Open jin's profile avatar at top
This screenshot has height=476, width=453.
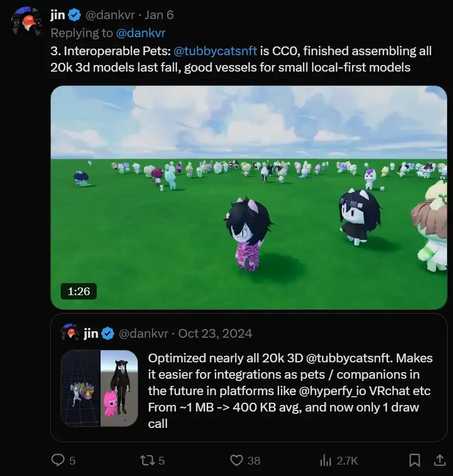[25, 22]
